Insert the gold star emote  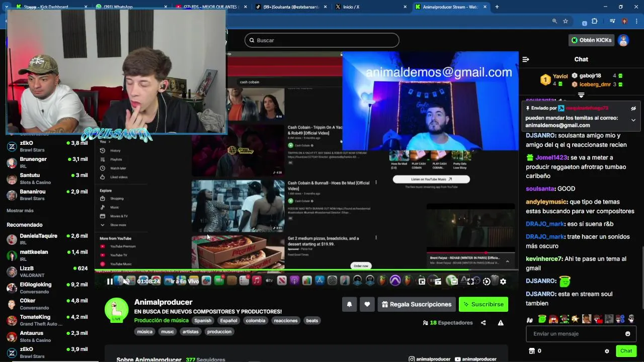point(575,319)
